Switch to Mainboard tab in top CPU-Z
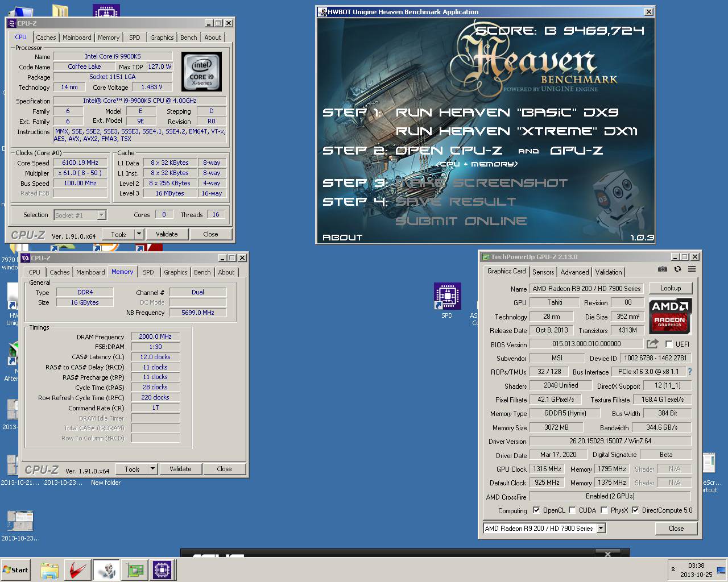 tap(77, 38)
